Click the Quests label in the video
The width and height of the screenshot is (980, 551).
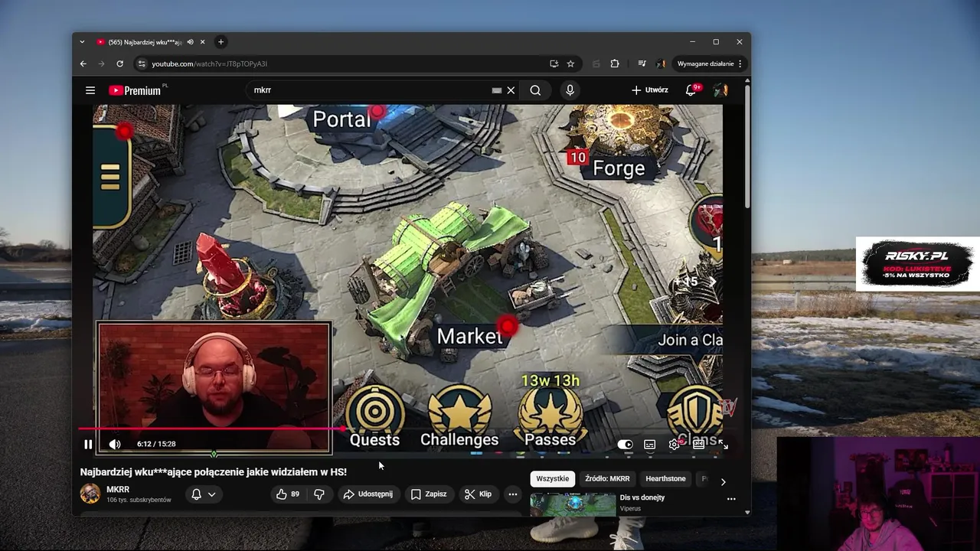click(374, 440)
